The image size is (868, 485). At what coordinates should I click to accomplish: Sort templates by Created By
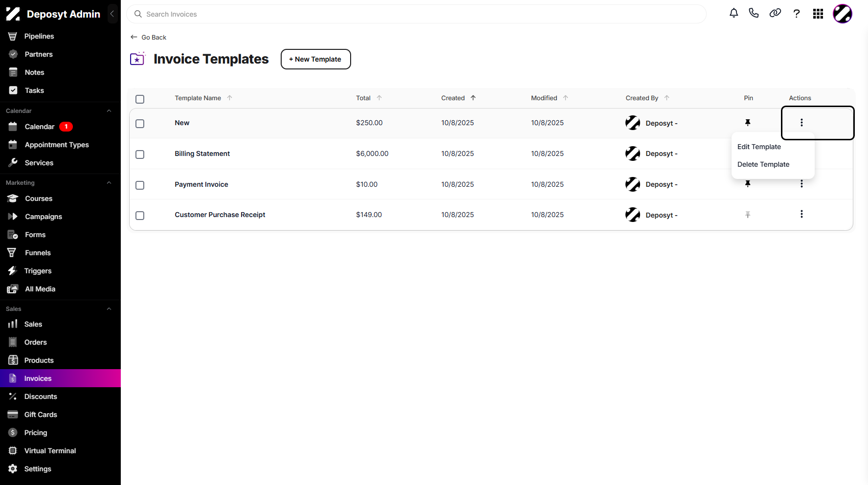point(647,98)
